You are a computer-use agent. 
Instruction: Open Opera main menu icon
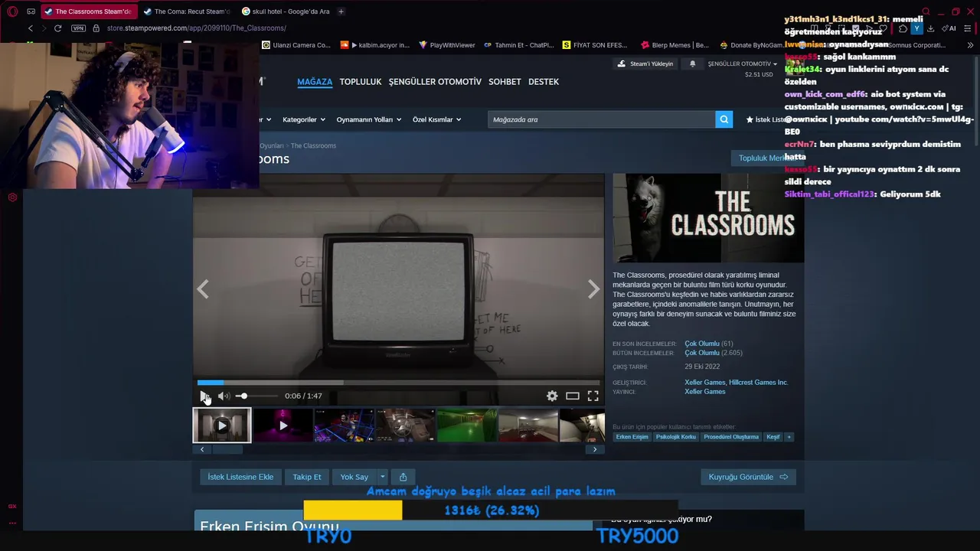[x=12, y=11]
